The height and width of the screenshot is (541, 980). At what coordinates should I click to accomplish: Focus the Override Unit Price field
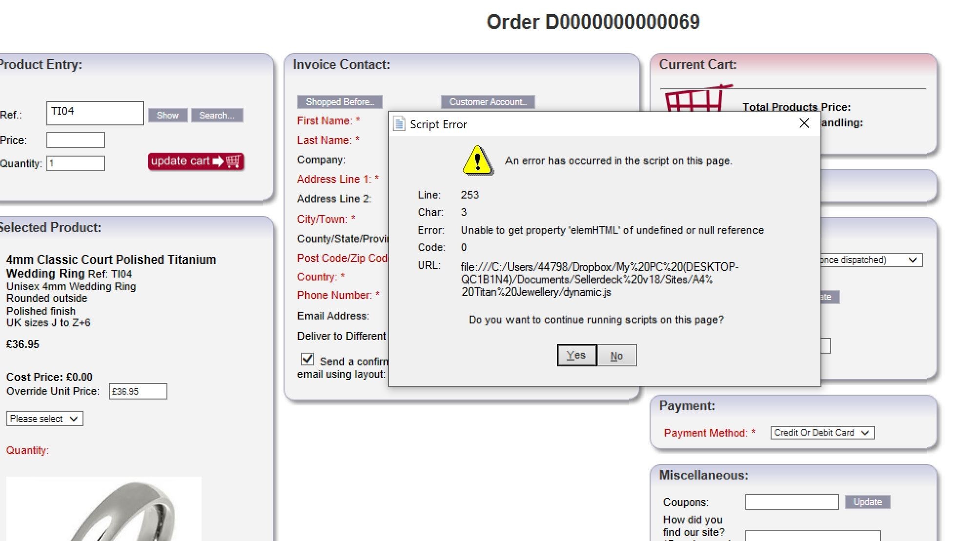click(138, 391)
